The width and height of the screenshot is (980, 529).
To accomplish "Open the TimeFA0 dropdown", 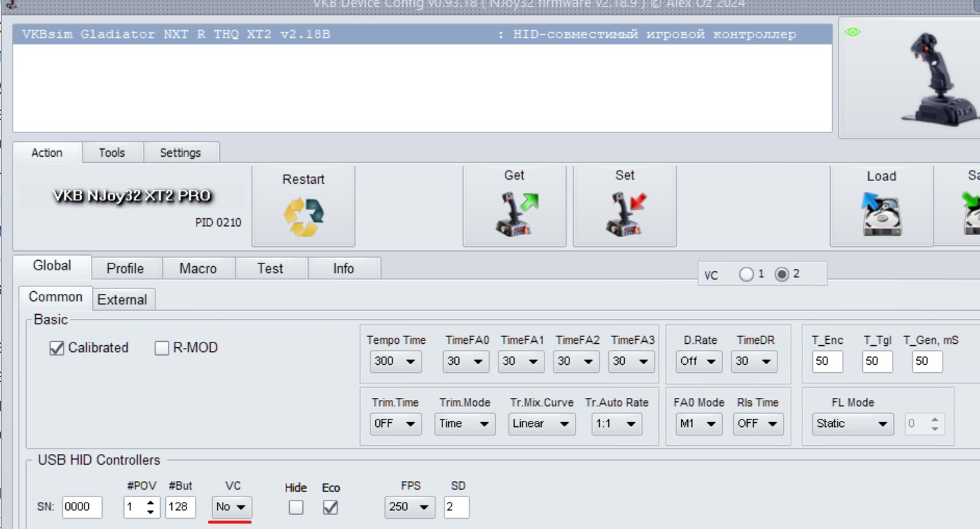I will (465, 361).
